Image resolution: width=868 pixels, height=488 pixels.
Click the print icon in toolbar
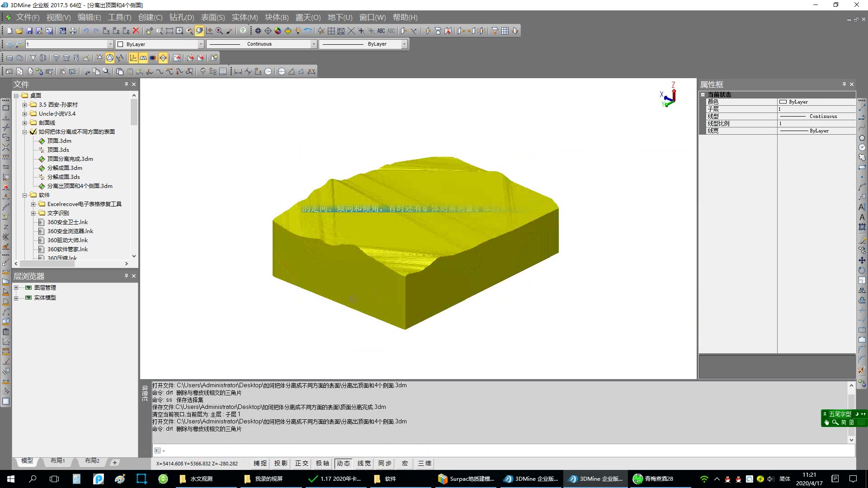click(x=73, y=31)
